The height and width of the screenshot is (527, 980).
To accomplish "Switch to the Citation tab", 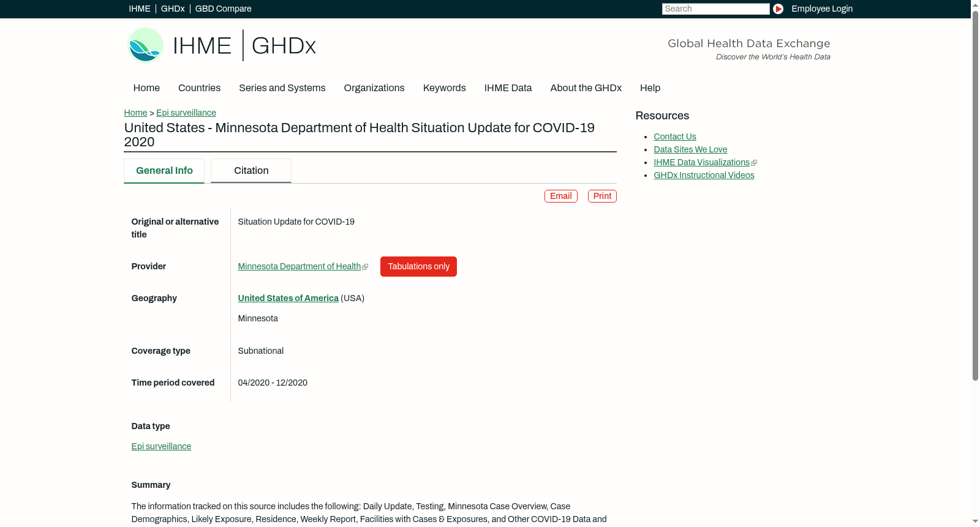I will 251,171.
